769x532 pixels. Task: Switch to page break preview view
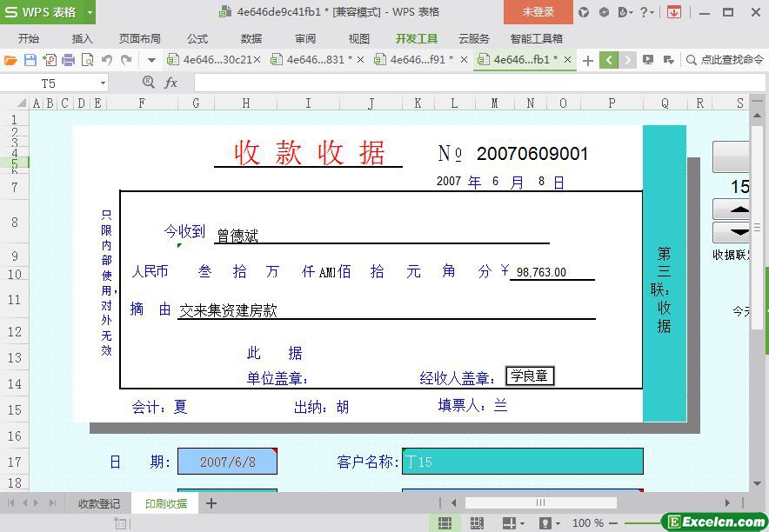coord(477,522)
